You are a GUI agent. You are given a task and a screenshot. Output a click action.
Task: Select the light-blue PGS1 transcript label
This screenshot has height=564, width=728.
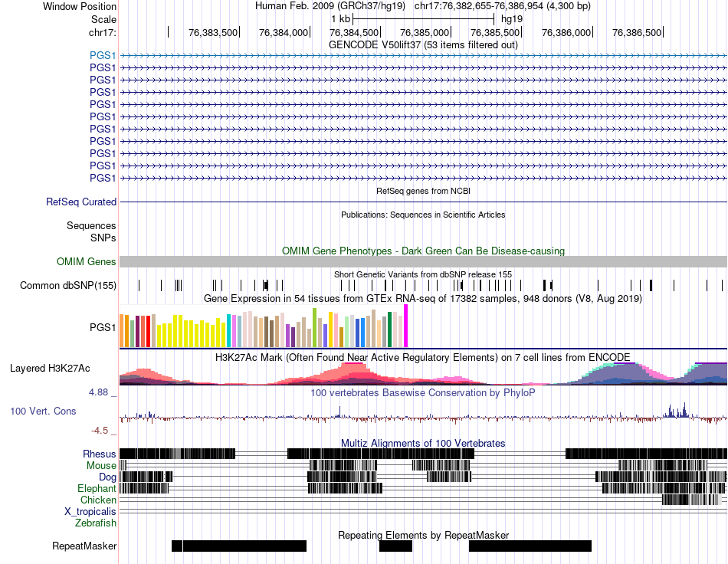(x=103, y=55)
